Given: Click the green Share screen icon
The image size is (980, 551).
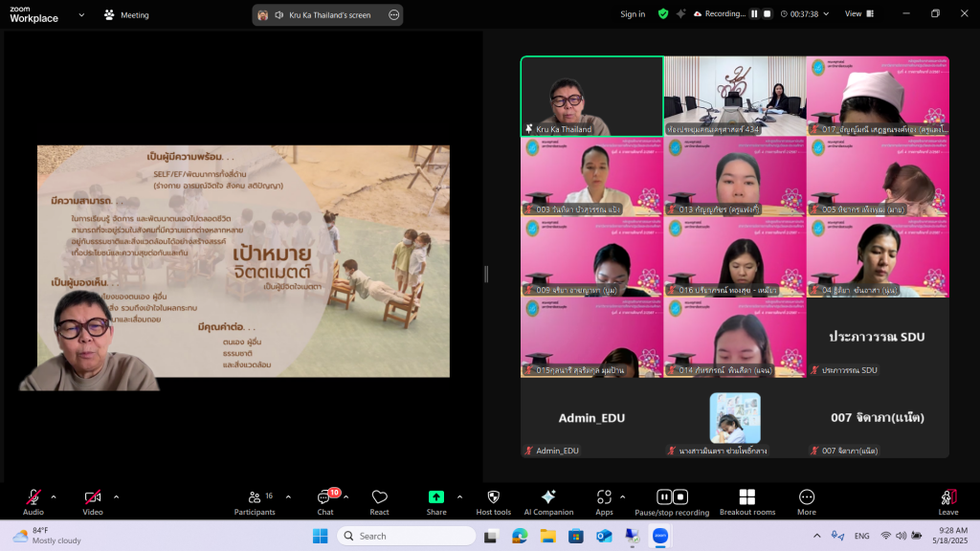Looking at the screenshot, I should 436,497.
